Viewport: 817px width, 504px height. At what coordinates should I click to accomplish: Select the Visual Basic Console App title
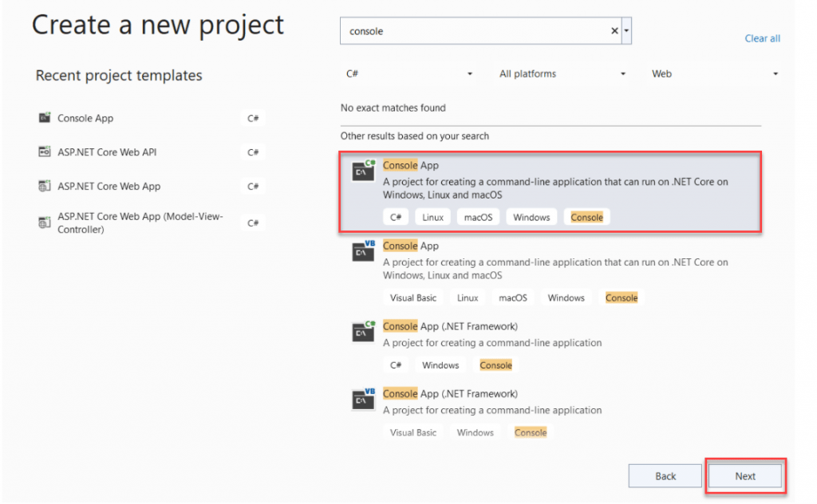[x=411, y=246]
